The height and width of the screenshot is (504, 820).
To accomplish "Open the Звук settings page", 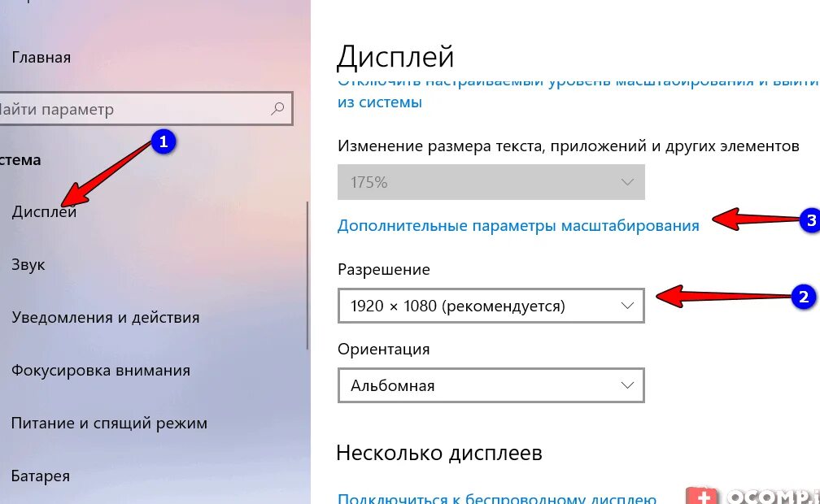I will [28, 264].
